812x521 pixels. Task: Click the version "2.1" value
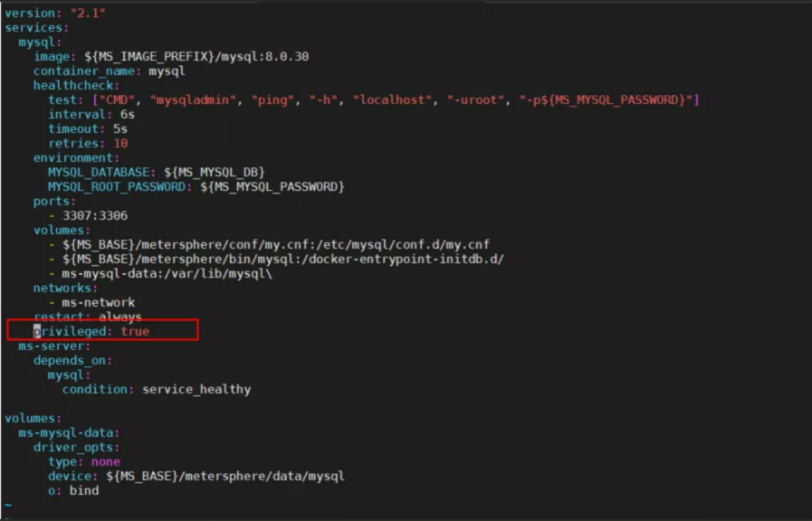tap(88, 13)
